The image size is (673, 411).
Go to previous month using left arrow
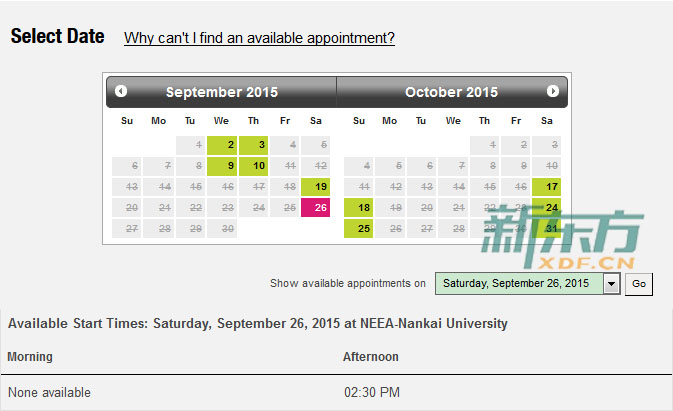(121, 91)
